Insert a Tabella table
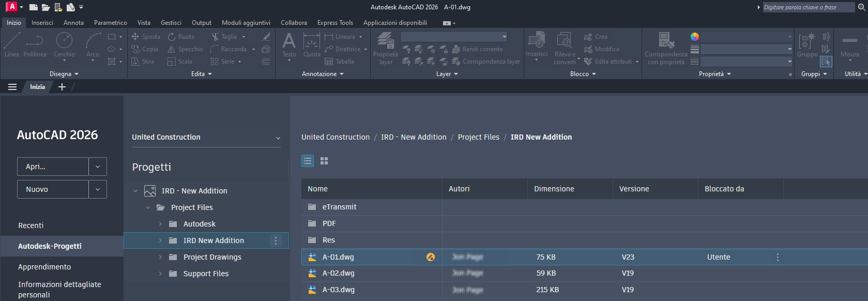The height and width of the screenshot is (301, 868). click(x=339, y=62)
